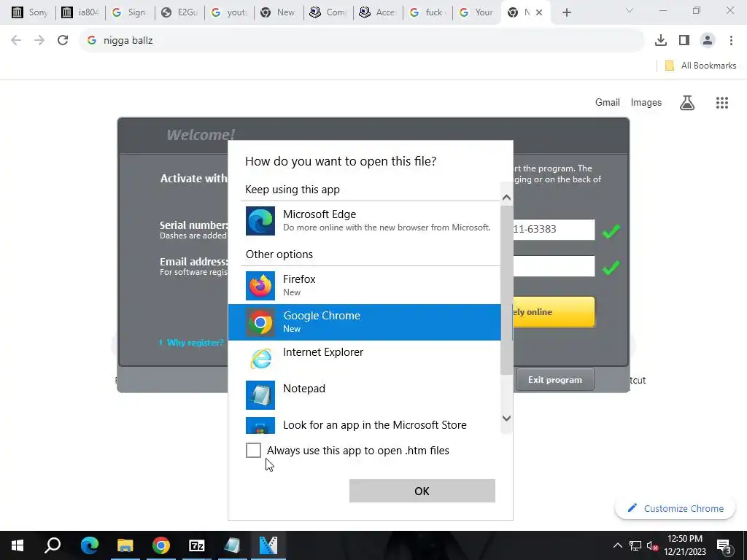Open All Bookmarks folder
Viewport: 747px width, 560px height.
[700, 66]
